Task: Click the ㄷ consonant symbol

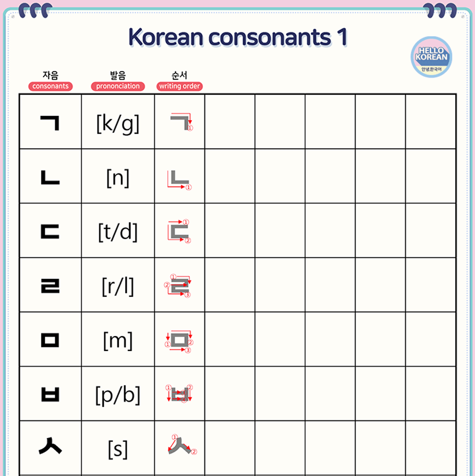Action: click(50, 232)
